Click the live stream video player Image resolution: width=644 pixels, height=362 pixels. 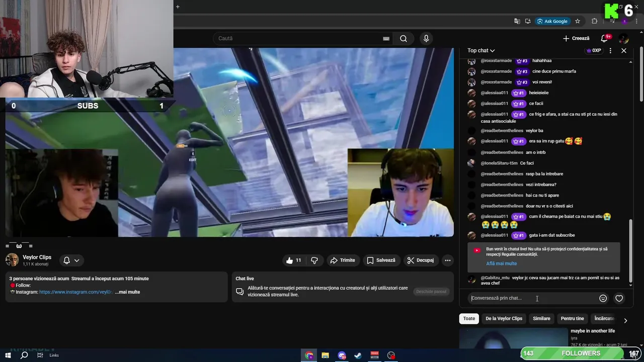(229, 142)
